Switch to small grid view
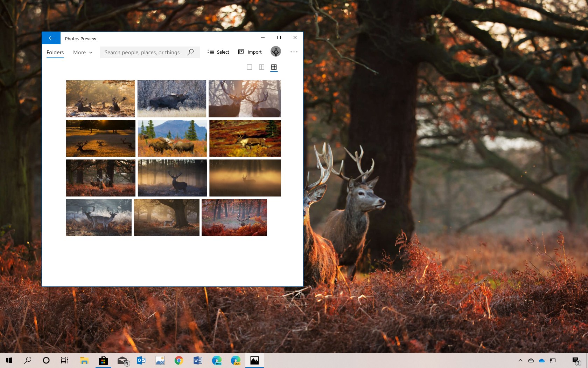 tap(274, 67)
